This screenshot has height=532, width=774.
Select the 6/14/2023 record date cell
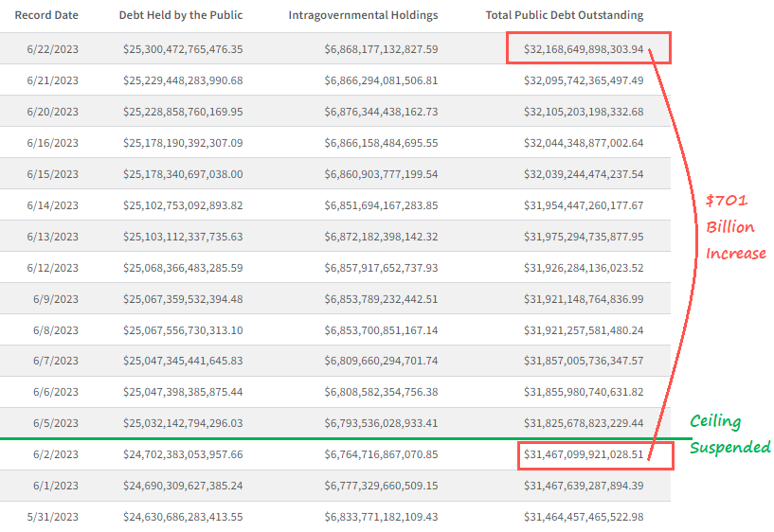tap(53, 205)
